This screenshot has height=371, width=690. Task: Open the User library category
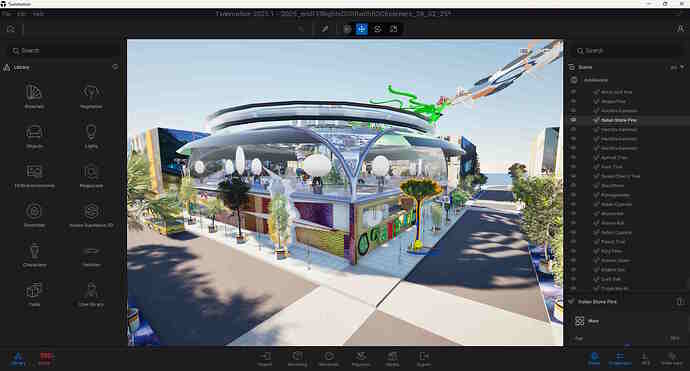coord(91,294)
